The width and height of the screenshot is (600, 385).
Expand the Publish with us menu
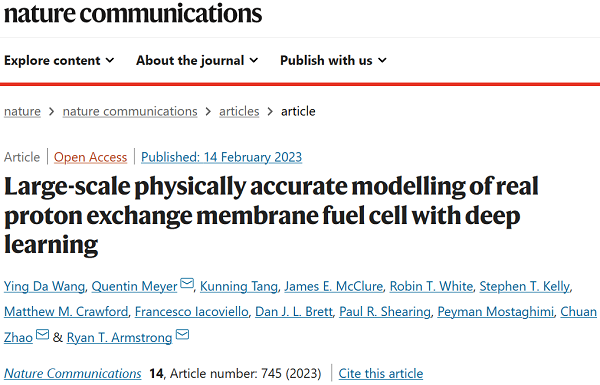333,60
